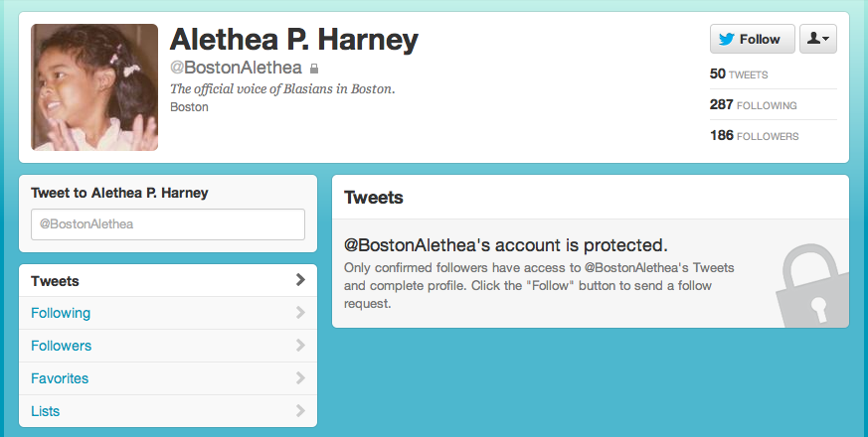Screen dimensions: 868x437
Task: Open the user actions dropdown menu
Action: [x=818, y=39]
